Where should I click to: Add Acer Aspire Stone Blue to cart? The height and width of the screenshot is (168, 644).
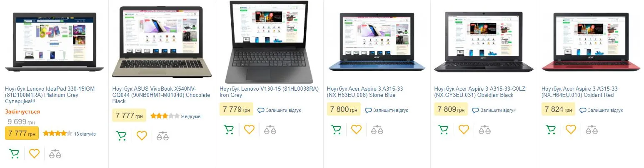coord(336,129)
